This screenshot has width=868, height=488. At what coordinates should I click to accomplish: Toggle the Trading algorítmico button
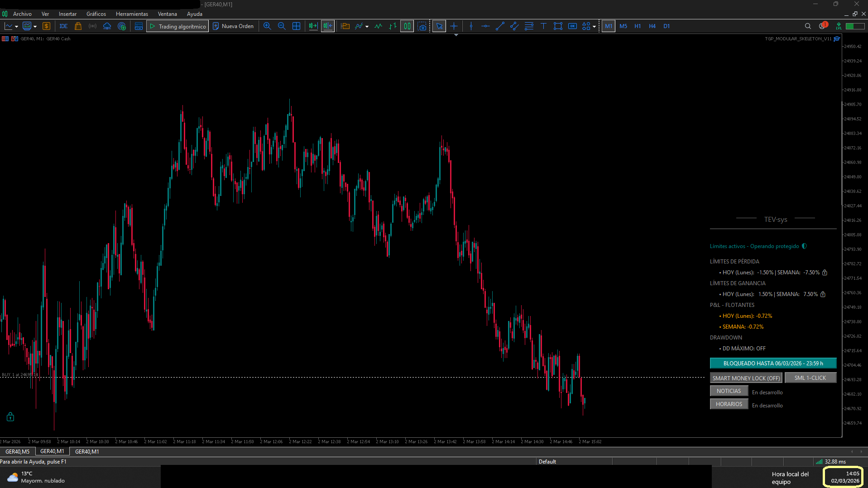pos(177,26)
